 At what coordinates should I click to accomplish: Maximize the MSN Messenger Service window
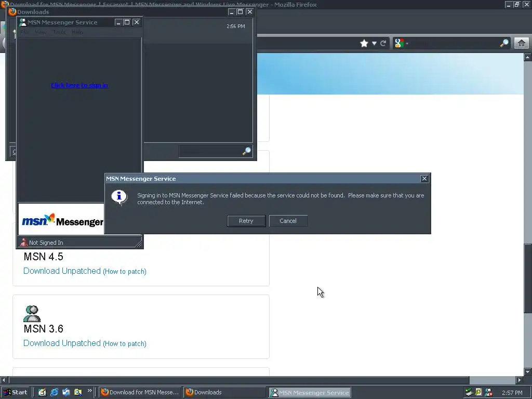pos(127,22)
